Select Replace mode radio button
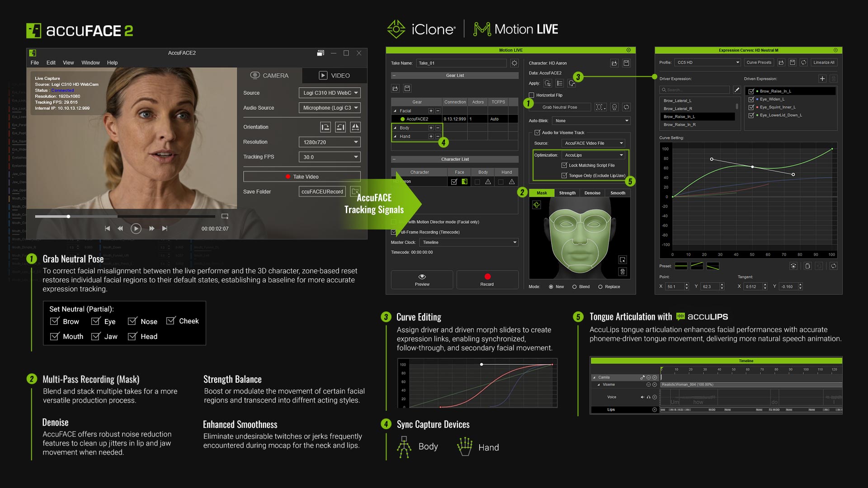The width and height of the screenshot is (868, 488). [600, 287]
